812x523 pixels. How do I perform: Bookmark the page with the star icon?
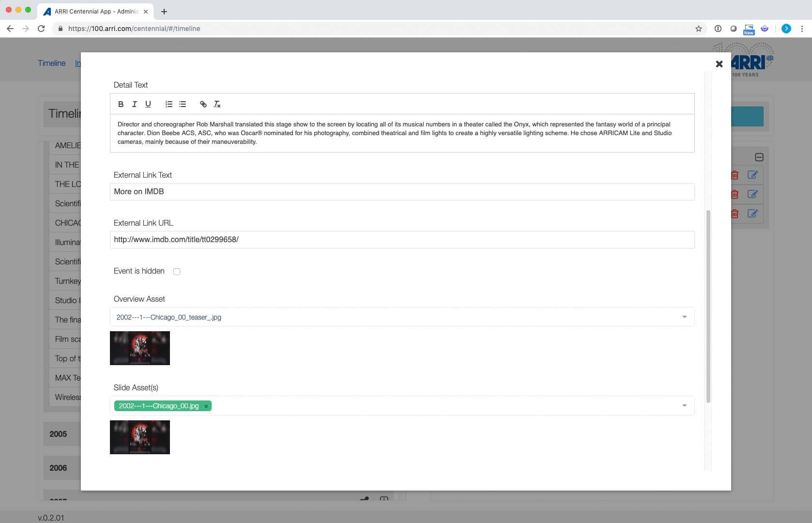pyautogui.click(x=699, y=29)
